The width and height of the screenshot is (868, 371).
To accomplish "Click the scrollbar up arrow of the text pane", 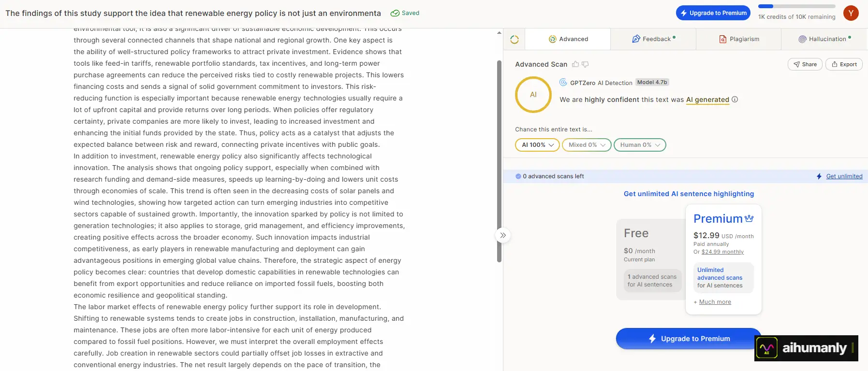I will coord(499,33).
